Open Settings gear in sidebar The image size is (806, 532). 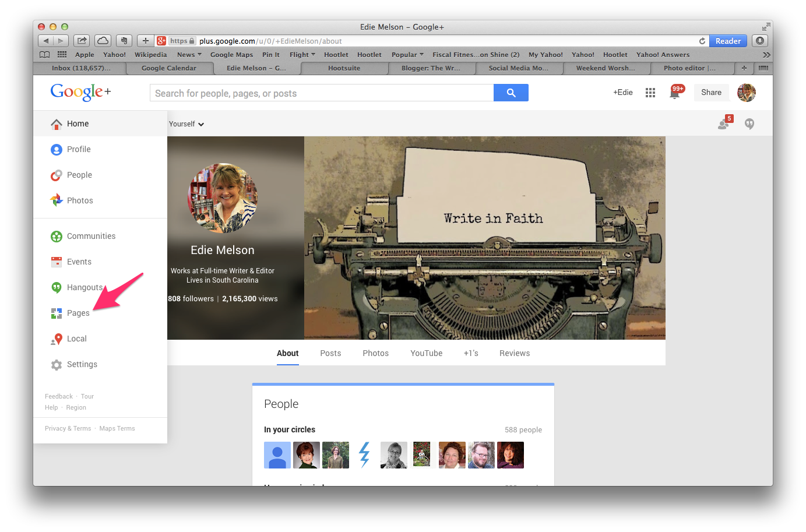click(x=57, y=365)
